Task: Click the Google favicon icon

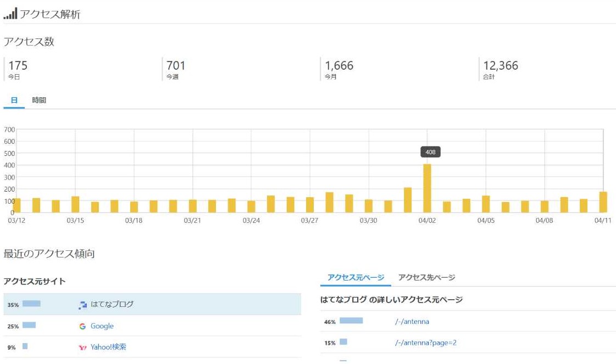Action: click(x=82, y=326)
